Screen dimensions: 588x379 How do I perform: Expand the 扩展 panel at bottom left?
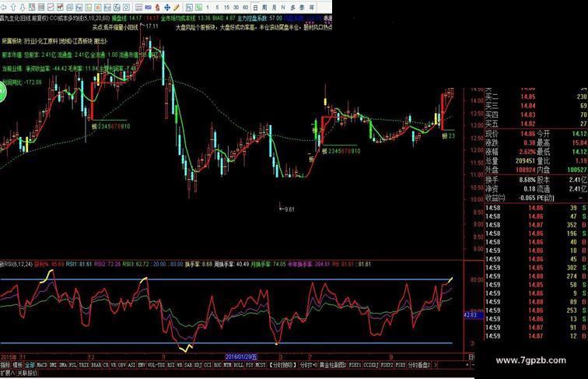(x=8, y=373)
